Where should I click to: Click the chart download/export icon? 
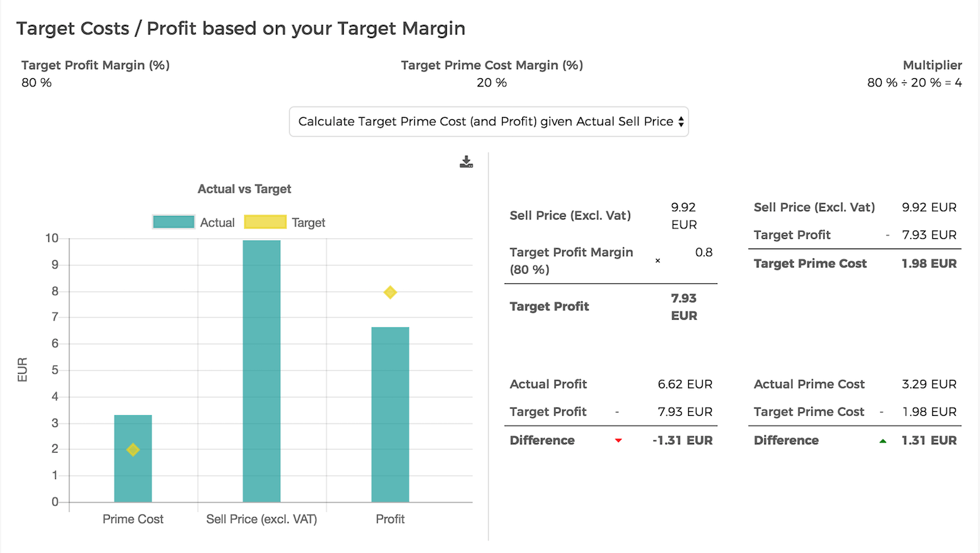click(466, 161)
